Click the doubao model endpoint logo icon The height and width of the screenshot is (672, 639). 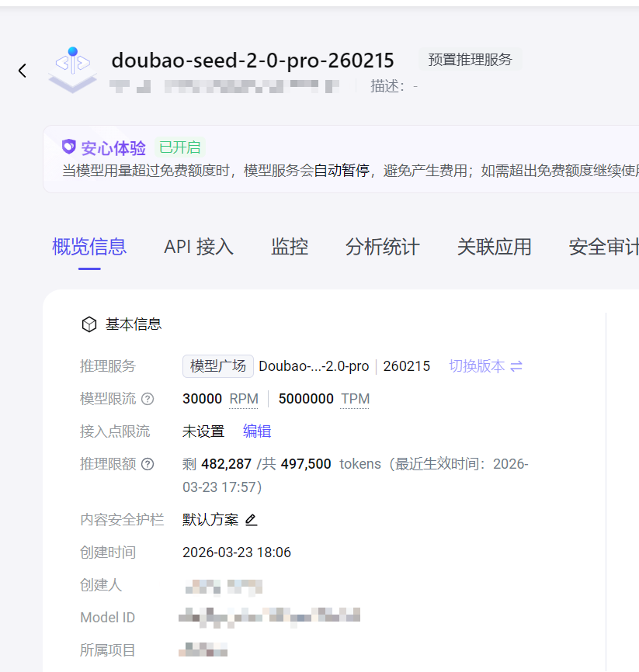[x=72, y=70]
